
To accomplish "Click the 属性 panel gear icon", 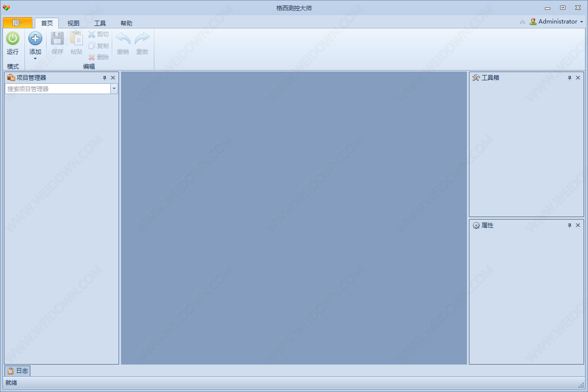I will [x=476, y=225].
